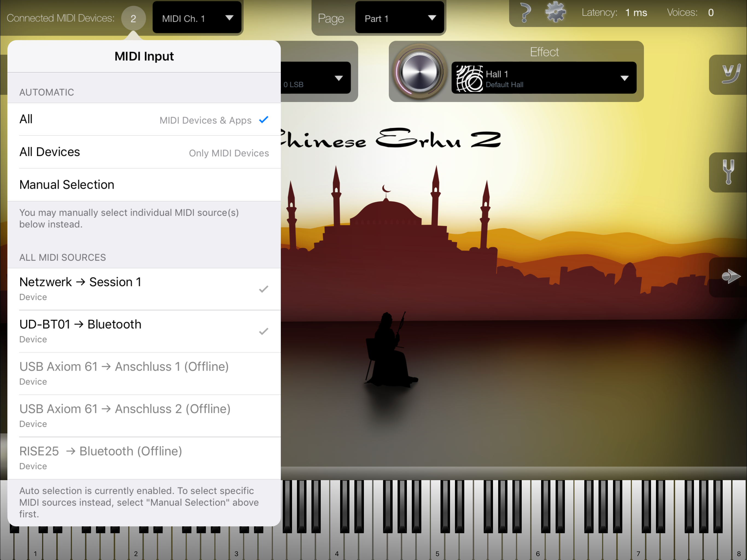This screenshot has height=560, width=747.
Task: Adjust the effect level knob
Action: [x=419, y=72]
